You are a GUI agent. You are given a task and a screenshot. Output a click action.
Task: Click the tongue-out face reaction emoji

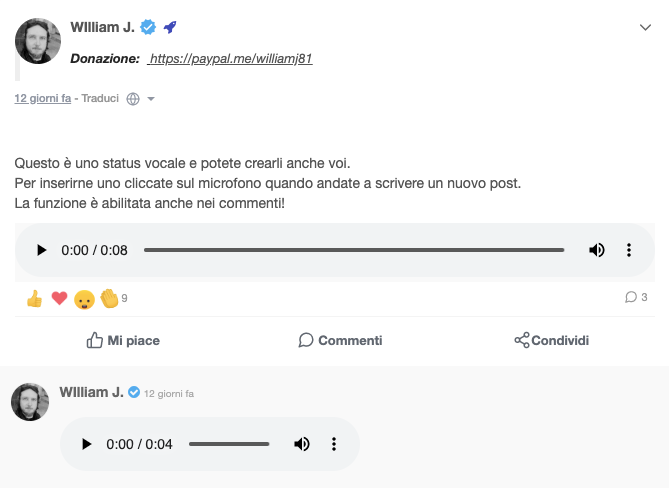pos(84,299)
